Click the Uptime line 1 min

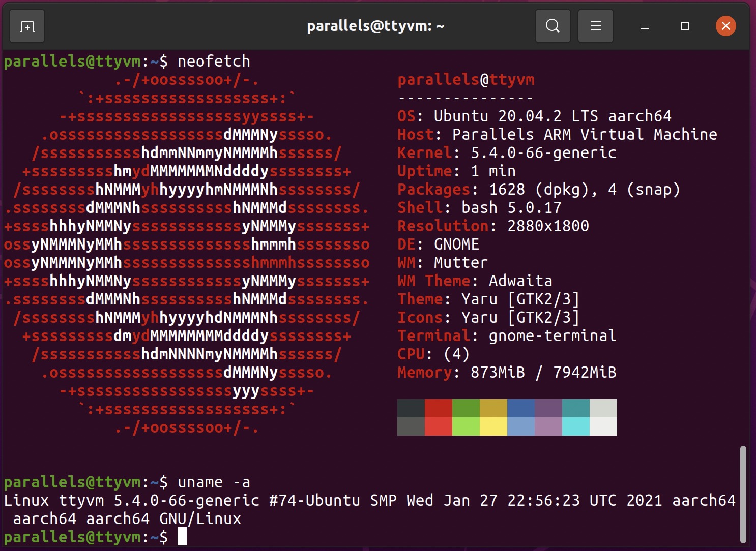[x=456, y=171]
